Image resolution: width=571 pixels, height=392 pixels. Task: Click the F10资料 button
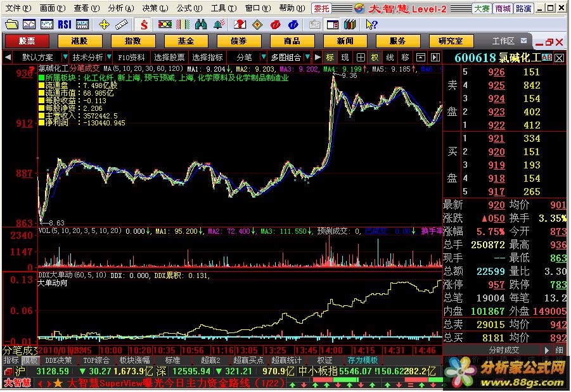131,57
